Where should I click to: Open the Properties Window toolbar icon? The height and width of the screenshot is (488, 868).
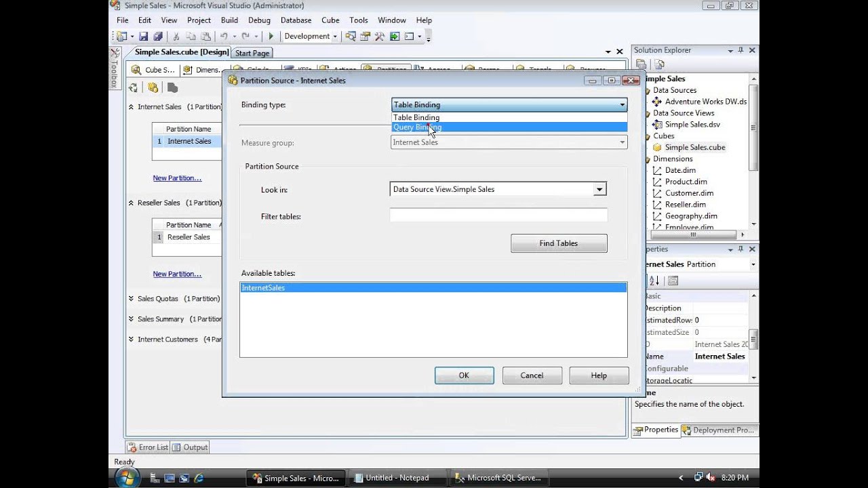[366, 37]
